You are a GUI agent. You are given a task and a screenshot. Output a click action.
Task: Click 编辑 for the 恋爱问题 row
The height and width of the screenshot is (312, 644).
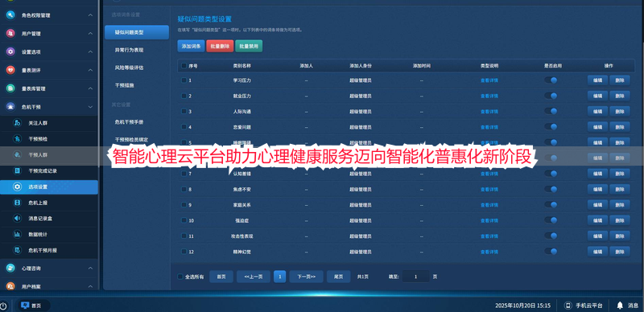[597, 127]
